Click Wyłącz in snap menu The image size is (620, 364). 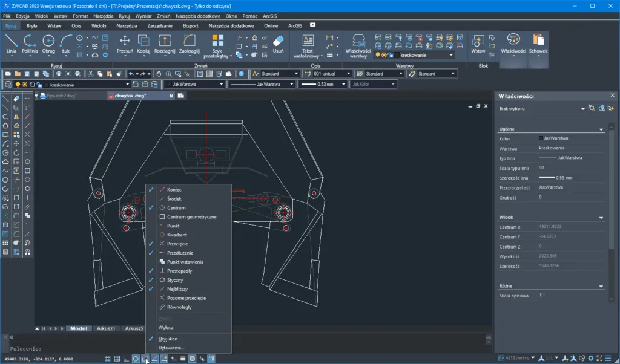(189, 327)
